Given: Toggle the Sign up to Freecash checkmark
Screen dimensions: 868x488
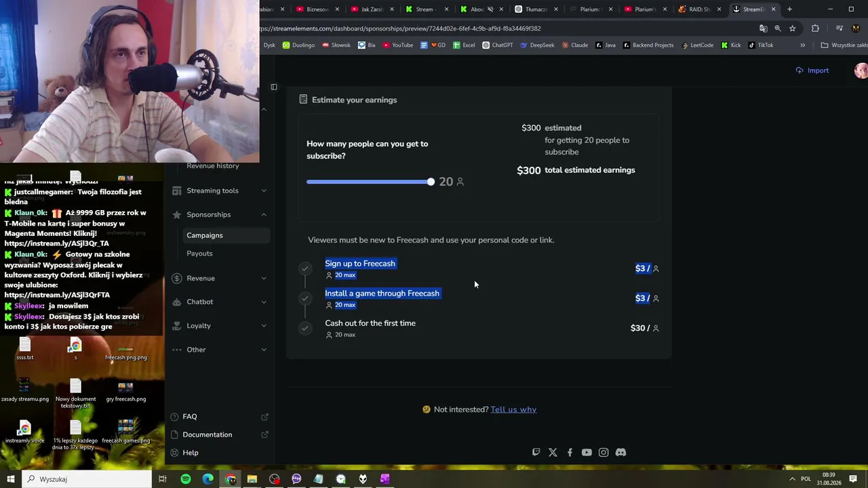Looking at the screenshot, I should [305, 268].
